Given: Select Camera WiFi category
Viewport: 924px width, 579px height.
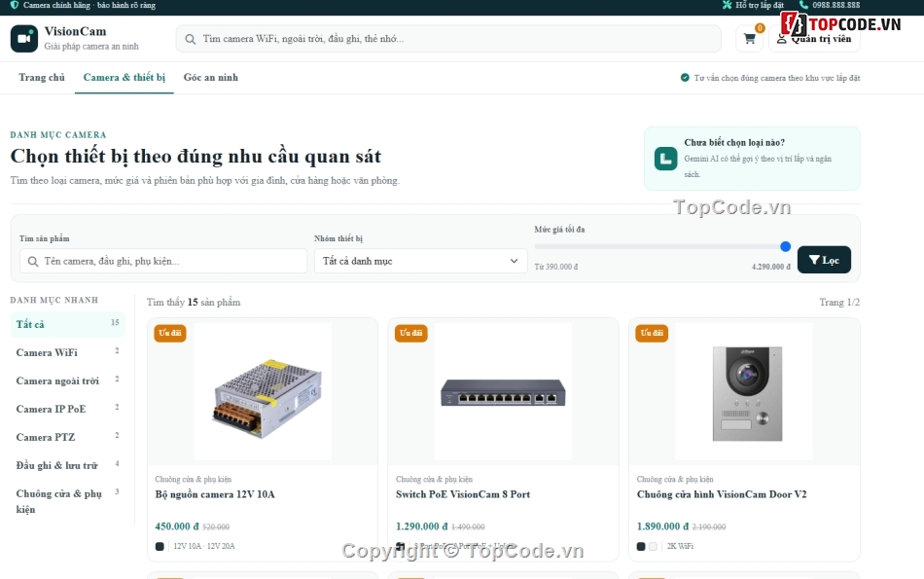Looking at the screenshot, I should [68, 352].
